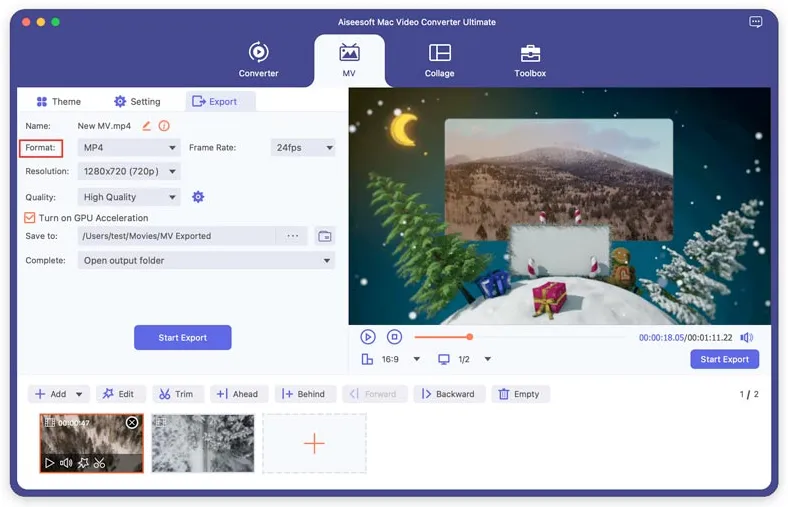
Task: Click the preview progress slider handle
Action: pyautogui.click(x=469, y=337)
